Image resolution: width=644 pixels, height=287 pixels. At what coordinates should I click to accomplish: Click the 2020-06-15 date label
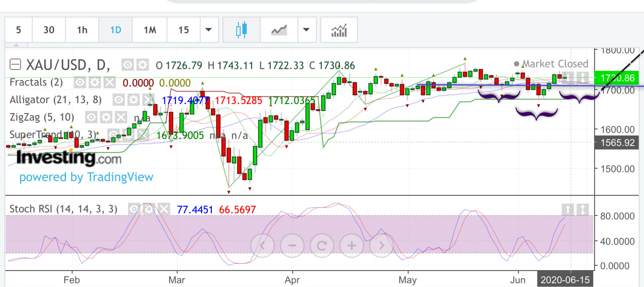(565, 280)
